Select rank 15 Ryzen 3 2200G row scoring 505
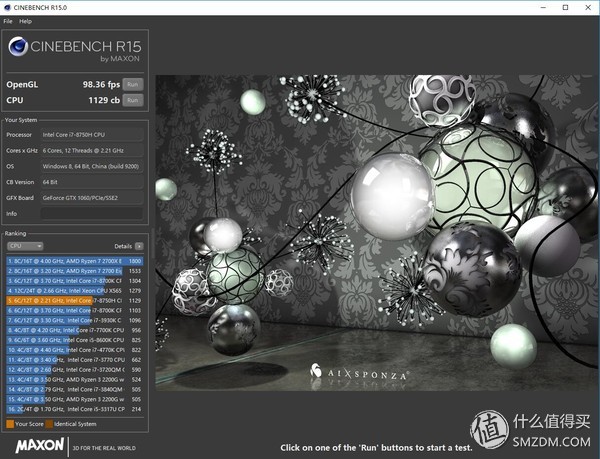 pyautogui.click(x=75, y=399)
